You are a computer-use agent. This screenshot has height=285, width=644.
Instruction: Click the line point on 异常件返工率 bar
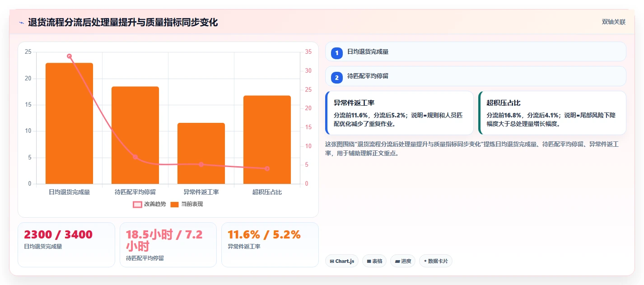click(x=201, y=164)
